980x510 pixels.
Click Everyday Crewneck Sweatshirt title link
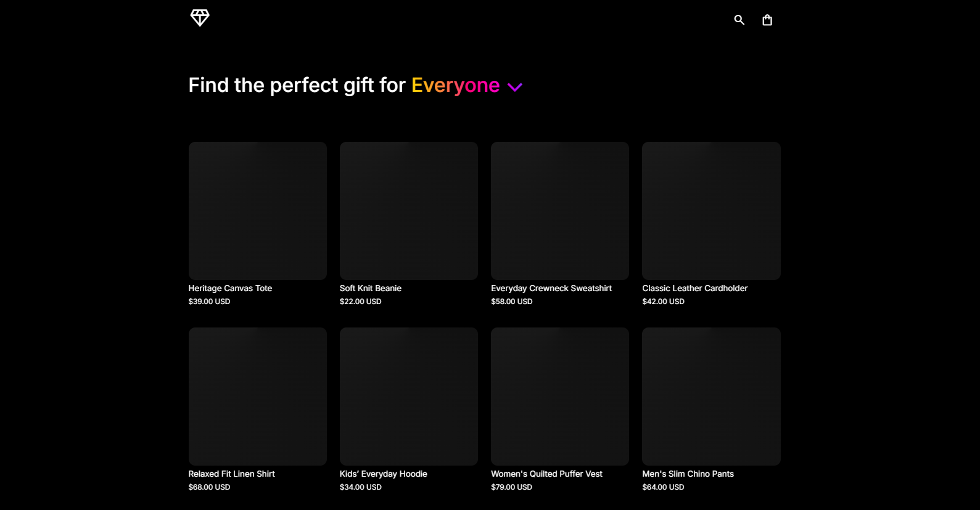[x=551, y=288]
